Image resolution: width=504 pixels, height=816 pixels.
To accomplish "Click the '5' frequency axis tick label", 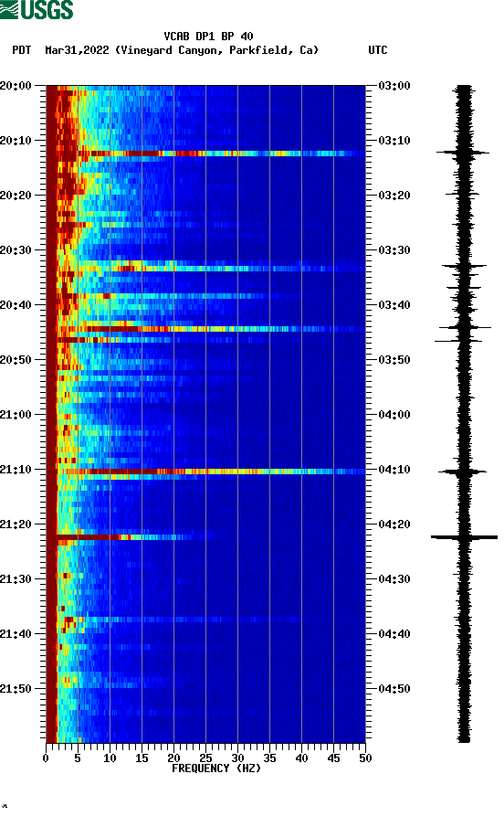I will click(78, 758).
